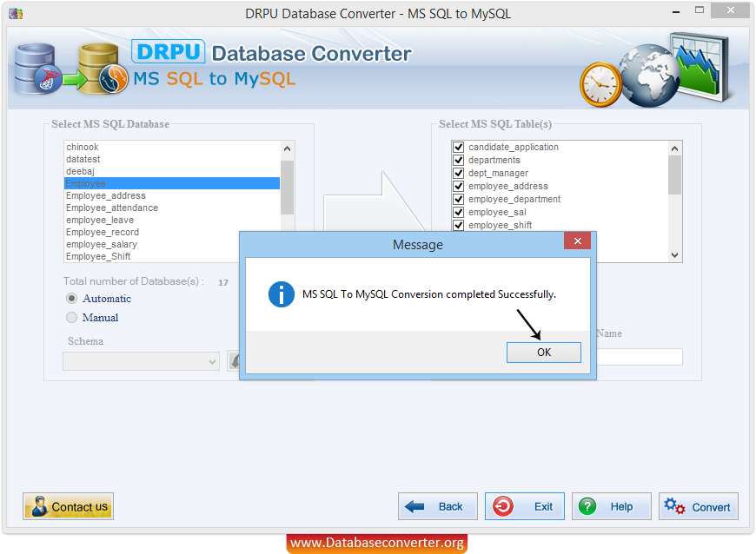This screenshot has width=756, height=554.
Task: Uncheck the employee_sal table checkbox
Action: [x=458, y=212]
